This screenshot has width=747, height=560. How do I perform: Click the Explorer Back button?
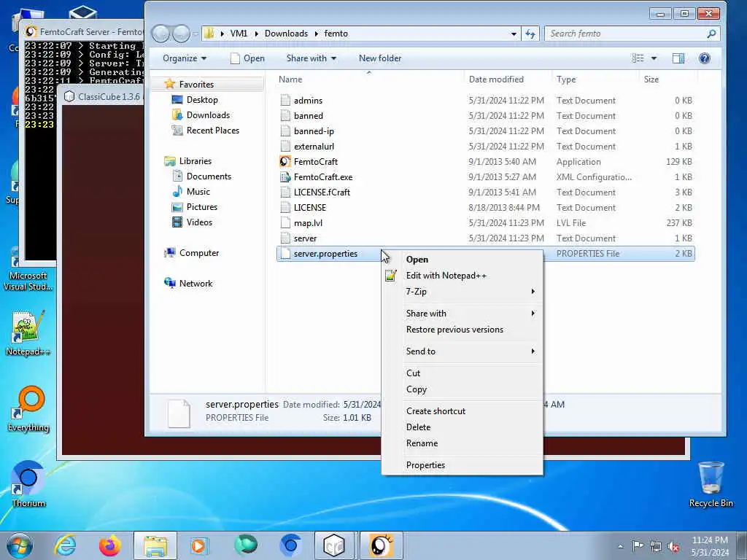click(161, 34)
